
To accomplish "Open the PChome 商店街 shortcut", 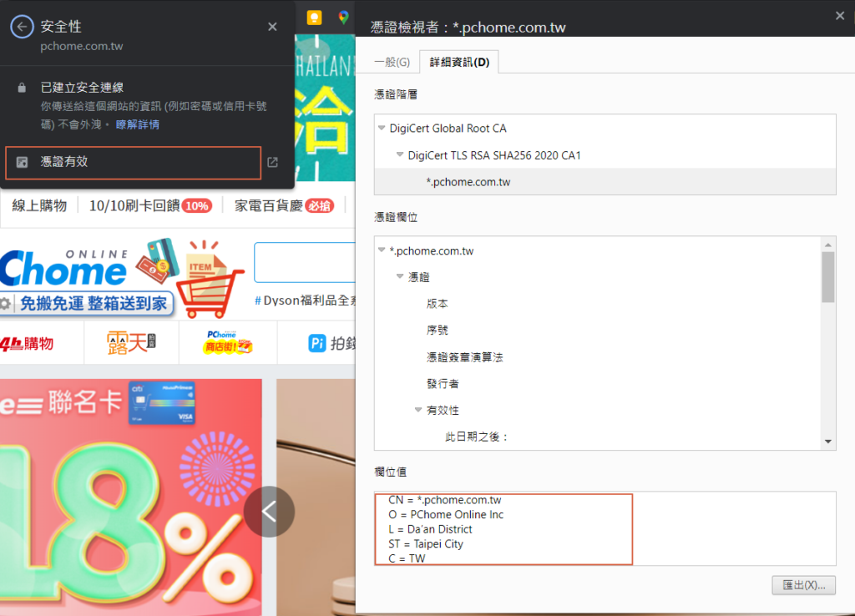I will tap(228, 342).
